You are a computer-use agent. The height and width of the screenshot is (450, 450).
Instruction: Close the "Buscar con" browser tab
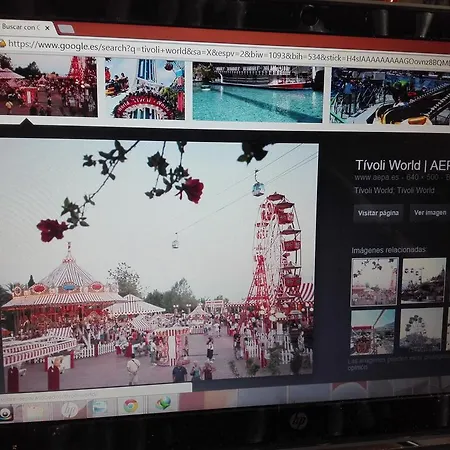pyautogui.click(x=47, y=28)
